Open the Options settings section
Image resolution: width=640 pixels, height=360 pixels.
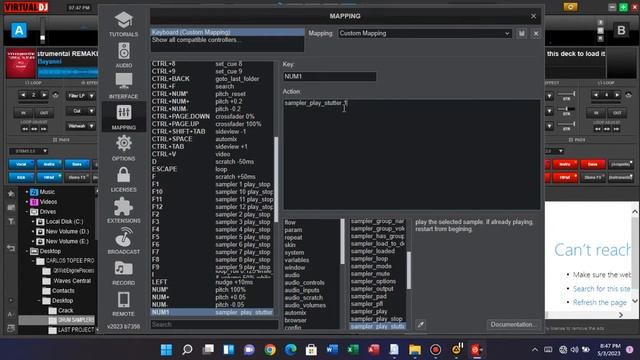coord(124,148)
